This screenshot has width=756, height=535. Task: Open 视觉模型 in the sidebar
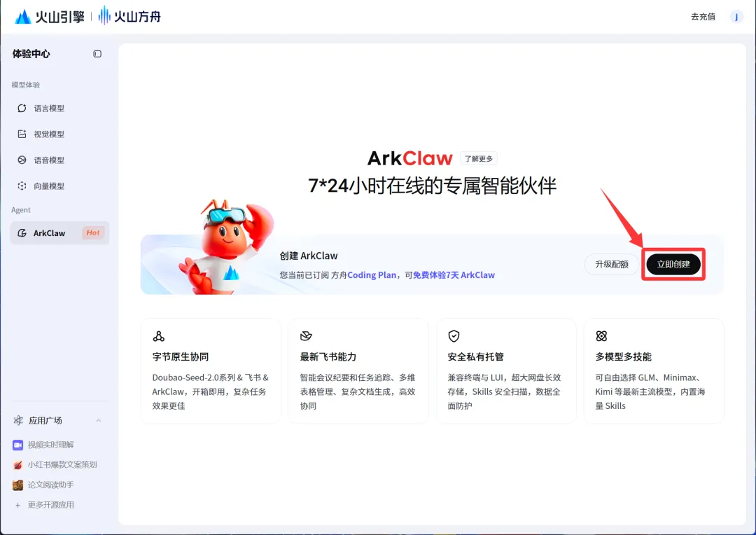click(x=59, y=134)
